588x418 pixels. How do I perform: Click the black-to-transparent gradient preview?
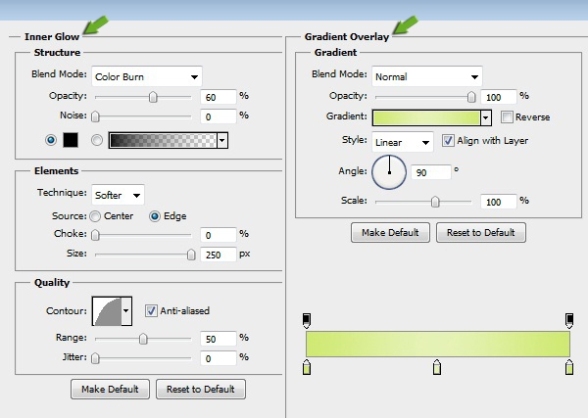click(163, 140)
